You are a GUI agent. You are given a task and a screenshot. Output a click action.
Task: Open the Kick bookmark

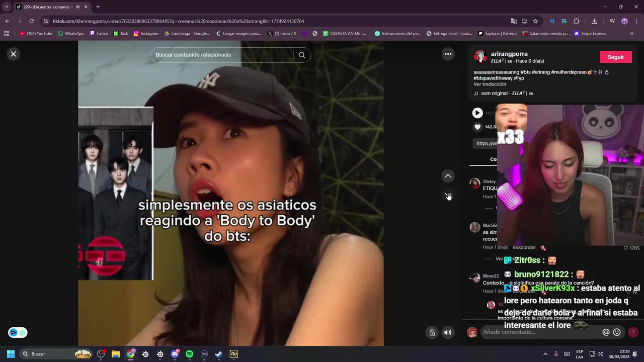121,34
